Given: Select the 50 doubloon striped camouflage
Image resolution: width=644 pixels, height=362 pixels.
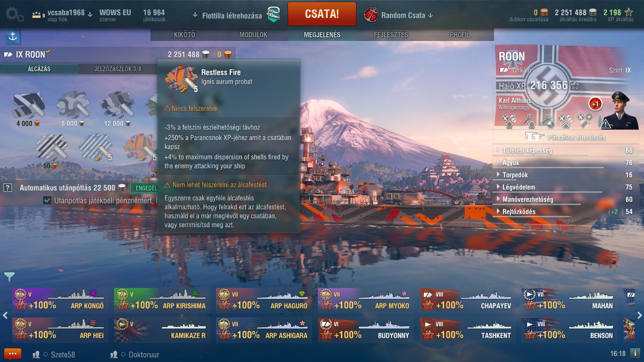Looking at the screenshot, I should [x=51, y=150].
